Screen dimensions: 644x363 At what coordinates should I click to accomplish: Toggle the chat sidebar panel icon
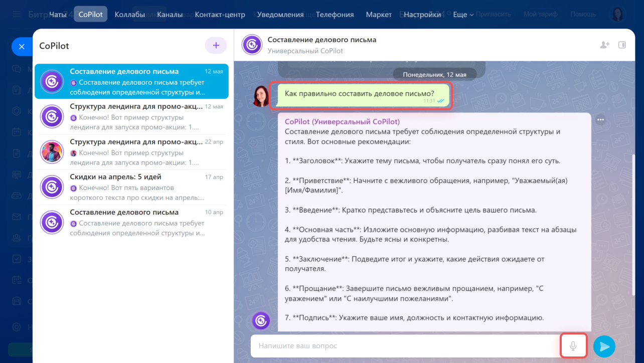tap(622, 45)
